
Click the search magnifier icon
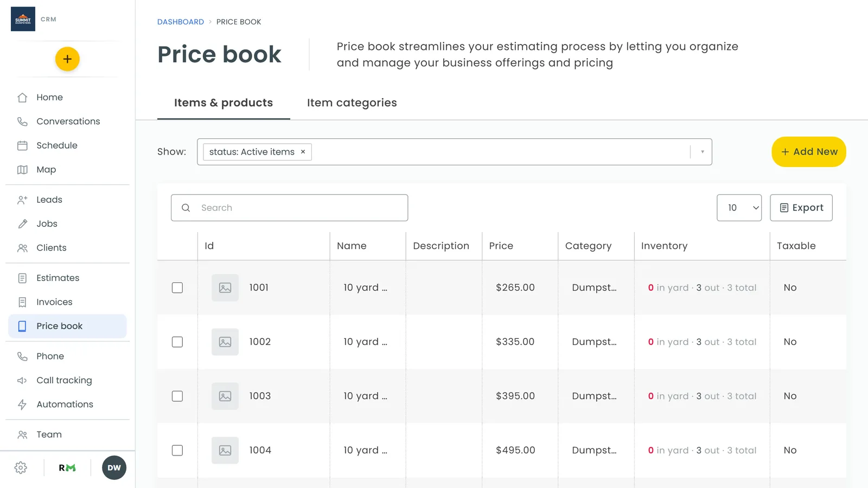click(x=186, y=208)
